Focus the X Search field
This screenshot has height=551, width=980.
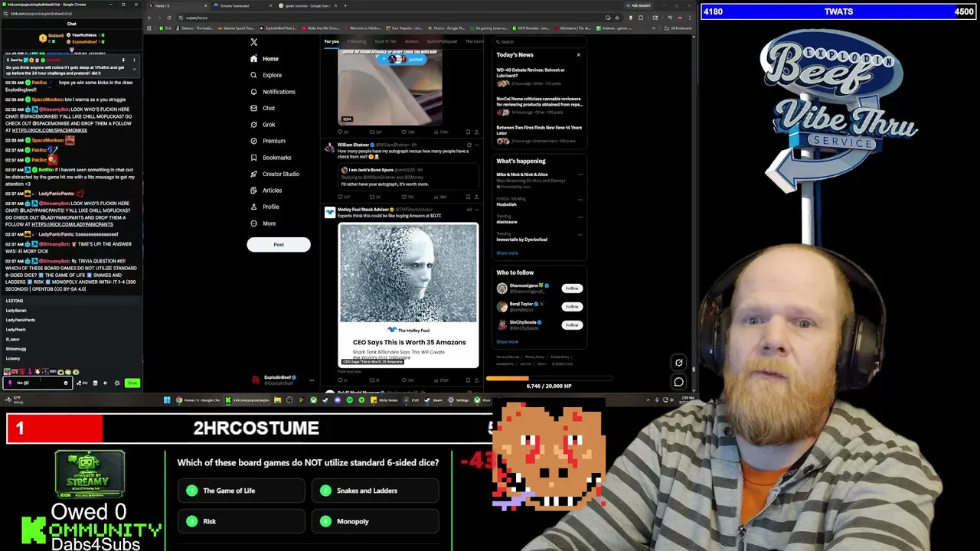[x=540, y=41]
